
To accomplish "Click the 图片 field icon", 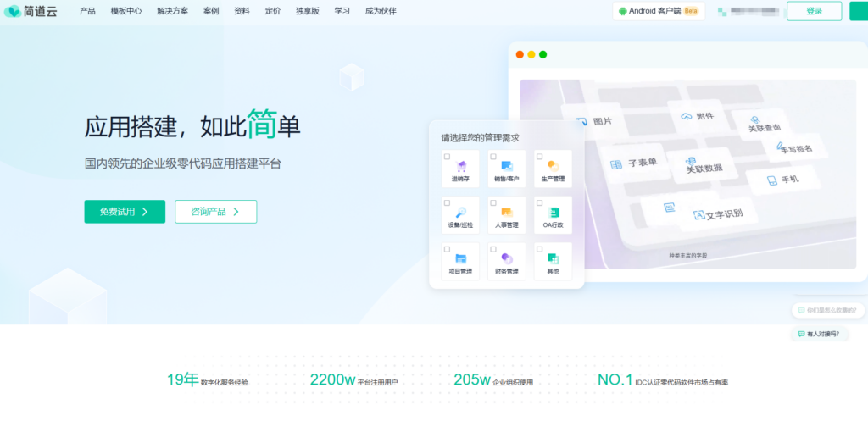I will point(581,121).
